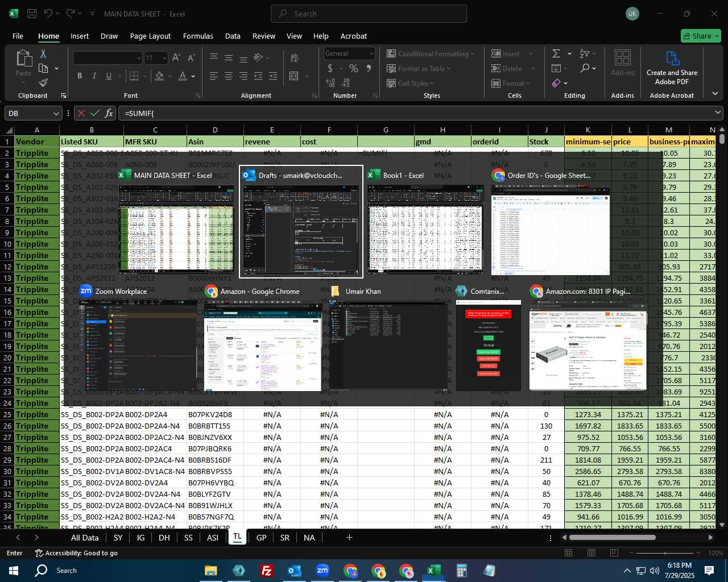The image size is (728, 582).
Task: Open Number format General dropdown
Action: point(371,53)
